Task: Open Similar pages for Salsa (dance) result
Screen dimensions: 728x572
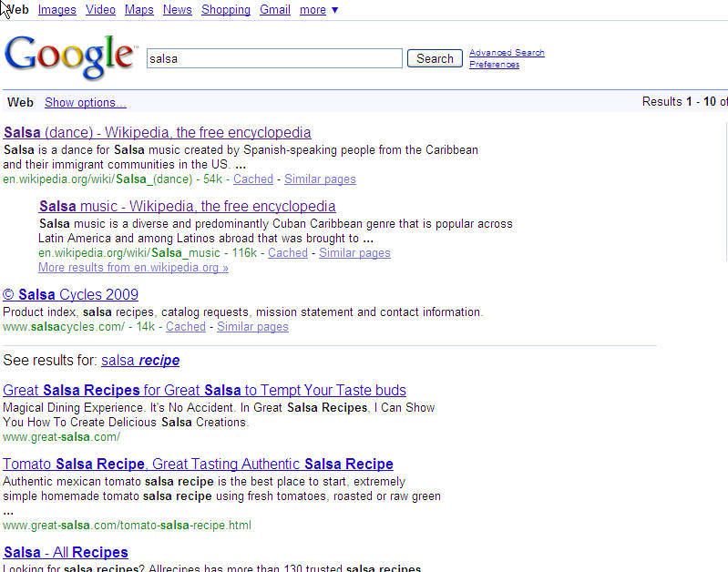Action: click(x=320, y=179)
